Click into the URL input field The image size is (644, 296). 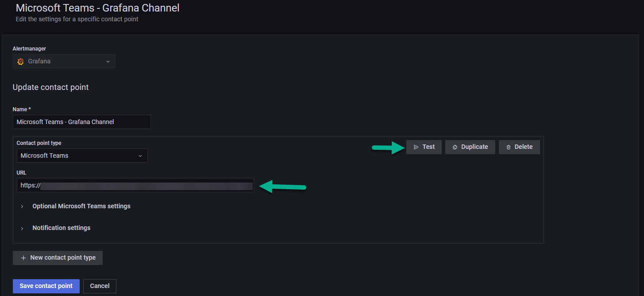tap(135, 186)
